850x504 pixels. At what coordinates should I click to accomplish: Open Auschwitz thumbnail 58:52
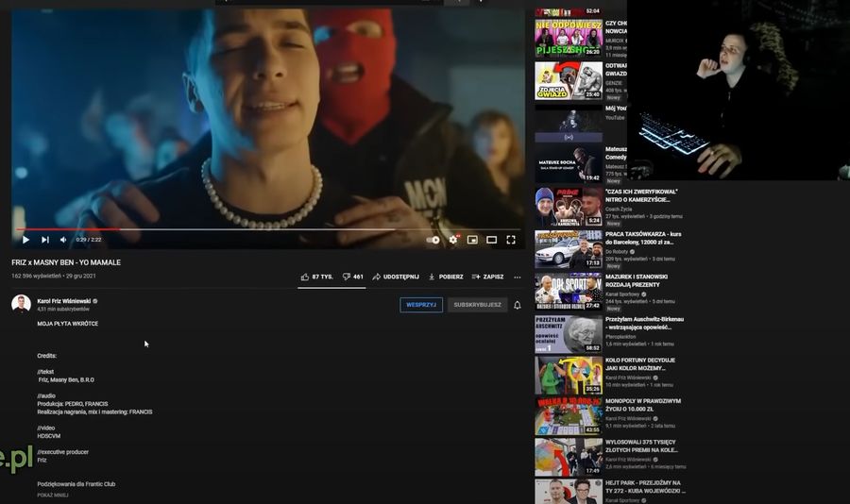(x=569, y=334)
